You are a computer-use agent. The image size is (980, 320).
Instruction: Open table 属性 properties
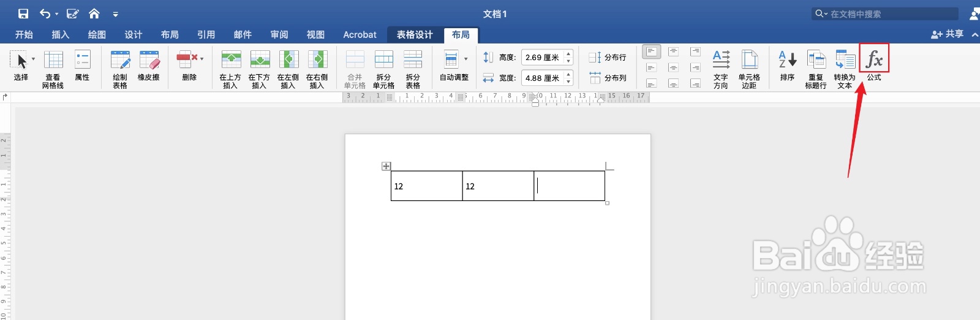click(82, 66)
